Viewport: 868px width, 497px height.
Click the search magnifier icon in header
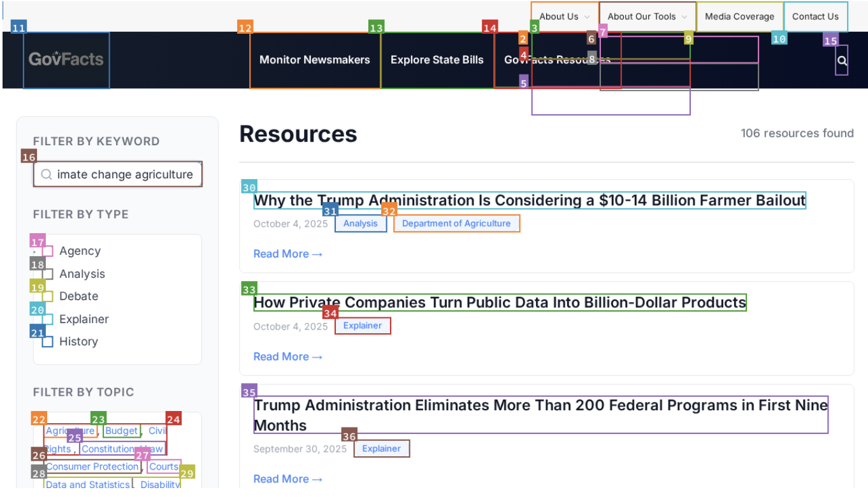click(x=842, y=61)
